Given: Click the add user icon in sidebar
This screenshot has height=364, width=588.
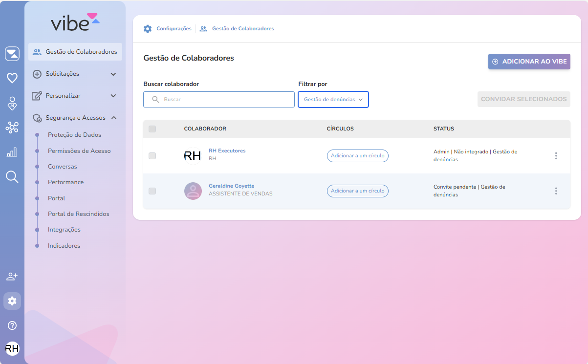Looking at the screenshot, I should [12, 277].
